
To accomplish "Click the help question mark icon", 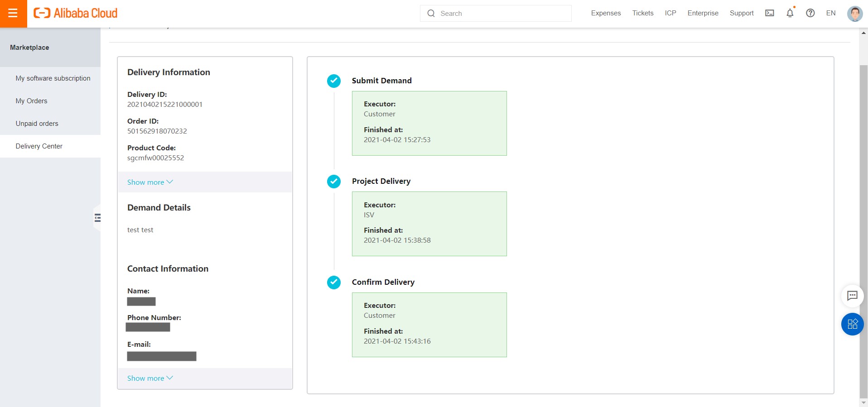I will pyautogui.click(x=810, y=13).
